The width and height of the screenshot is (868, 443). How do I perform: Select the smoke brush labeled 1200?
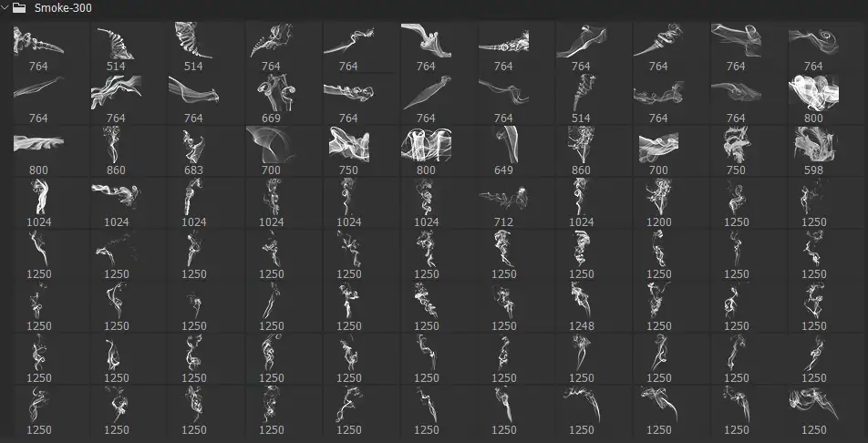click(658, 202)
